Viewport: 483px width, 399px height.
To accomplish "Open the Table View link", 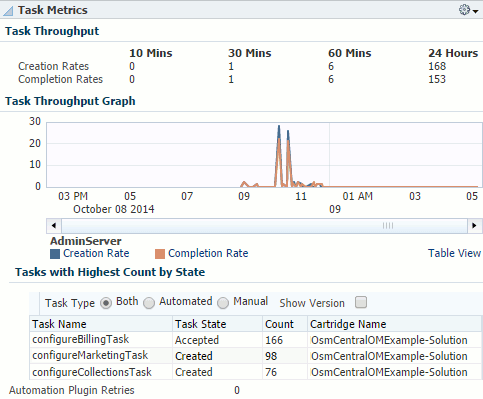I will click(454, 253).
